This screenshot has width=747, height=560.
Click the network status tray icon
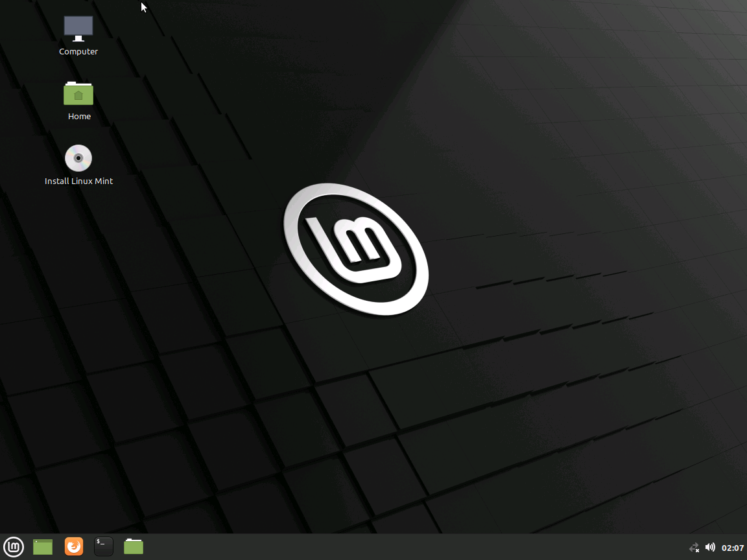694,547
